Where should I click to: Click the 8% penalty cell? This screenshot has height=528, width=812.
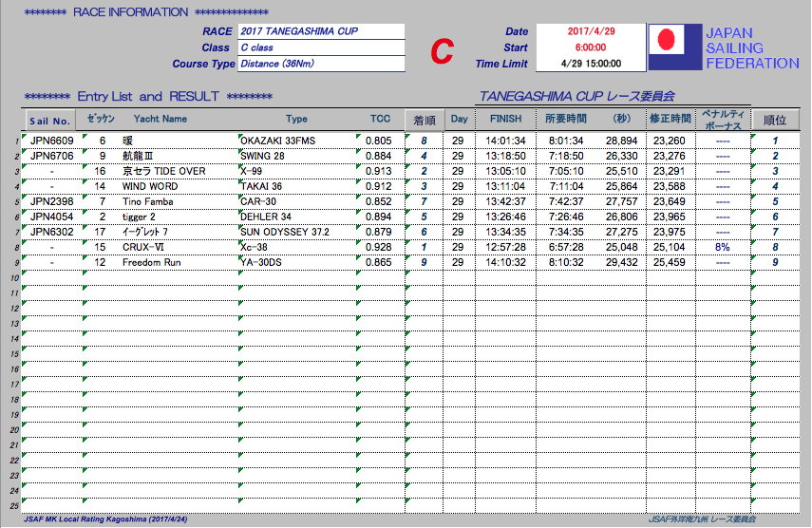723,247
